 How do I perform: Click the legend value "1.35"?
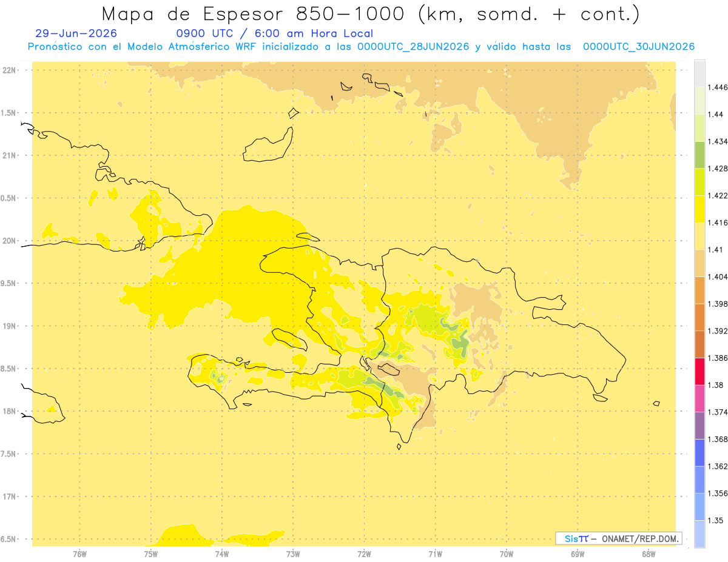pyautogui.click(x=716, y=520)
